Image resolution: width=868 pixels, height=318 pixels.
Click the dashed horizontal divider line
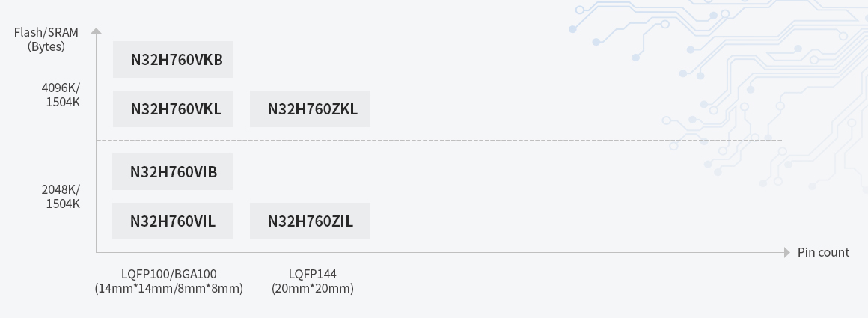[449, 141]
